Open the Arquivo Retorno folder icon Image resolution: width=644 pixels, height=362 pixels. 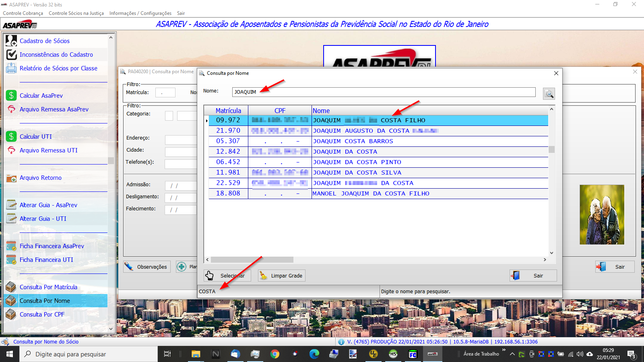click(x=11, y=177)
